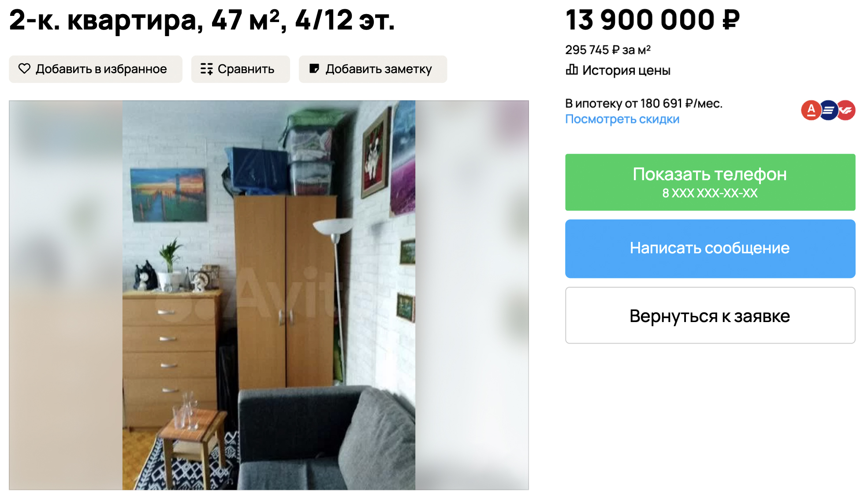Screen dimensions: 864x504
Task: Click Написать сообщение button
Action: pyautogui.click(x=710, y=248)
